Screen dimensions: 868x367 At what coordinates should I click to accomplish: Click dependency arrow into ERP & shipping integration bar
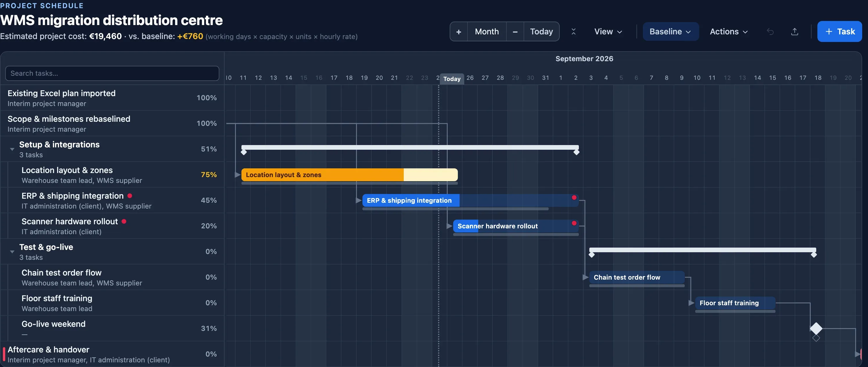point(359,200)
